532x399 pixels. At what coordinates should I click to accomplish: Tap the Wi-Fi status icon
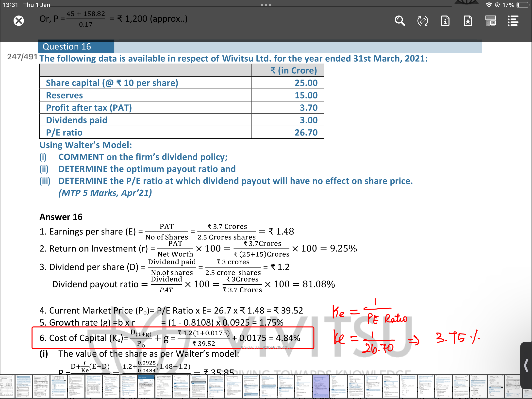coord(489,5)
